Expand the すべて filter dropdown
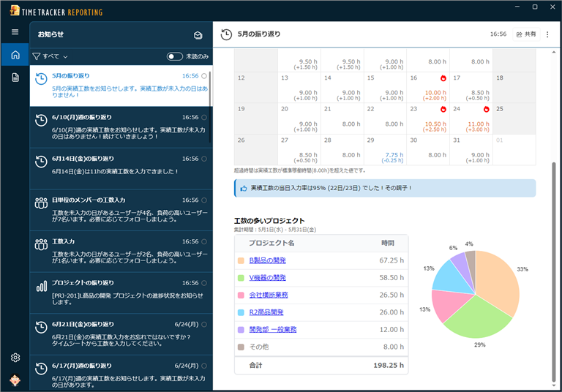Screen dimensions: 562x392 (x=50, y=56)
